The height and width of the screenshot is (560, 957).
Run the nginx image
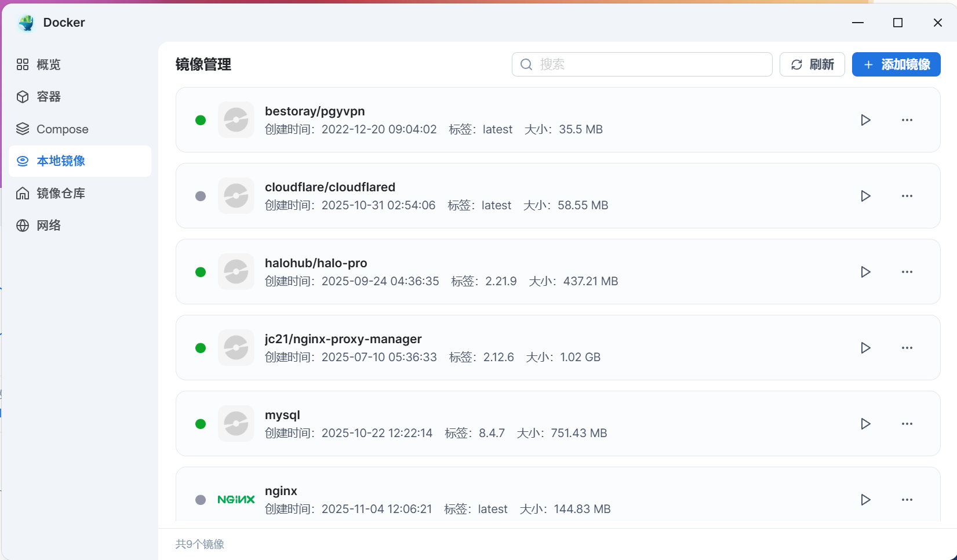click(x=865, y=500)
